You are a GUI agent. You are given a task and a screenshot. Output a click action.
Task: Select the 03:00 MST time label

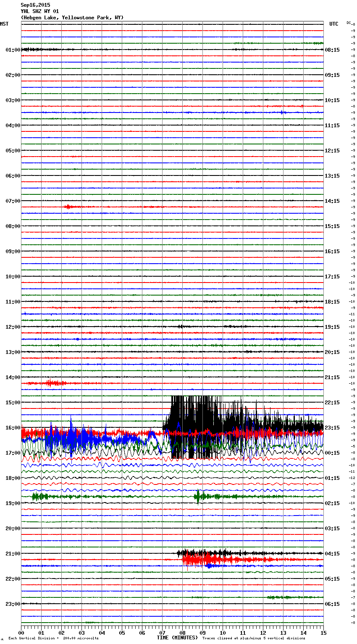pos(13,100)
